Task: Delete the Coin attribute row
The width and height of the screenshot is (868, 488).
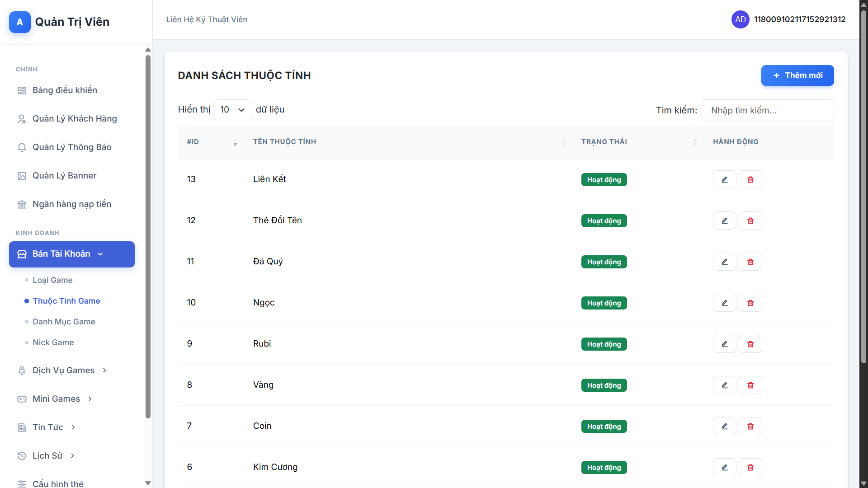Action: [x=750, y=426]
